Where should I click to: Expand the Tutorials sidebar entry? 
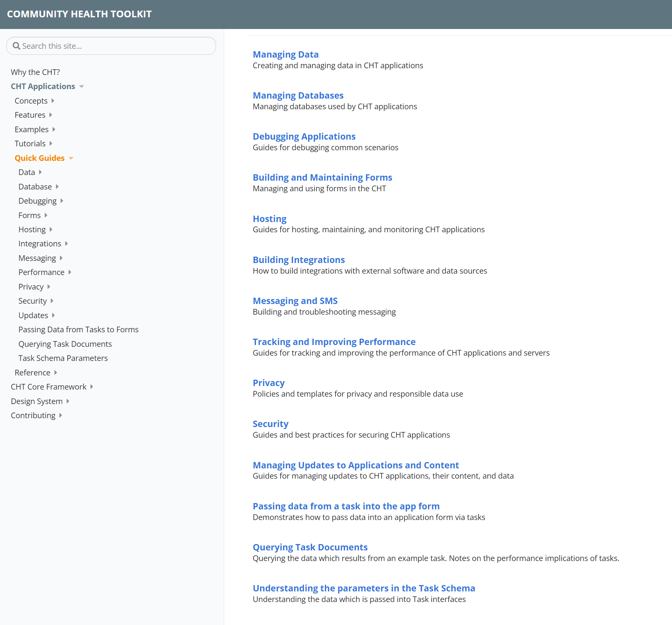tap(51, 144)
